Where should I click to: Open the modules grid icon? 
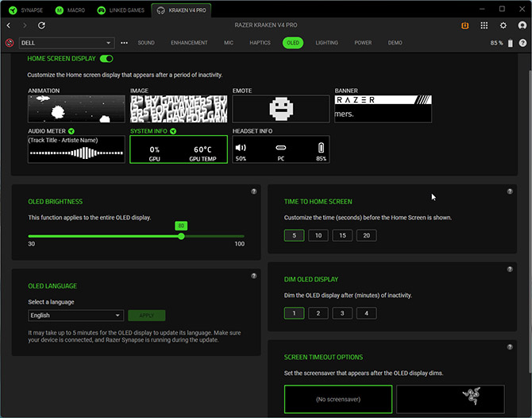pyautogui.click(x=484, y=25)
